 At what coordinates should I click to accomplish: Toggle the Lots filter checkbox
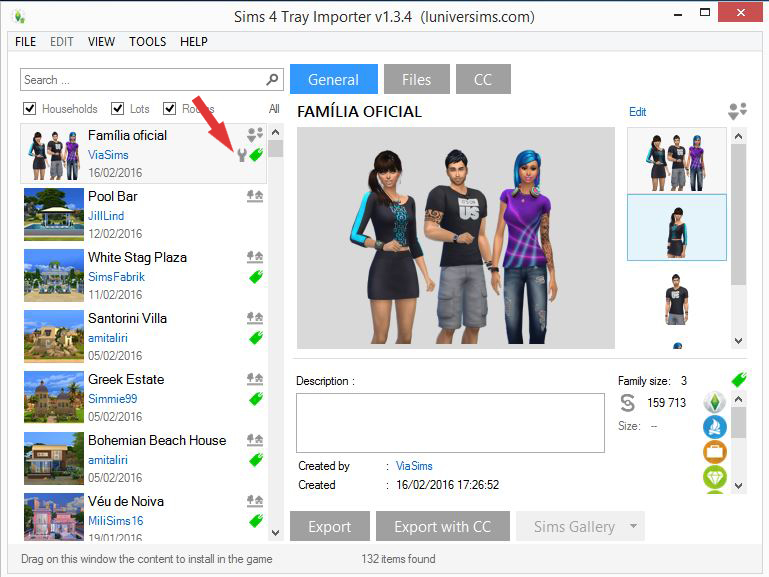[117, 108]
